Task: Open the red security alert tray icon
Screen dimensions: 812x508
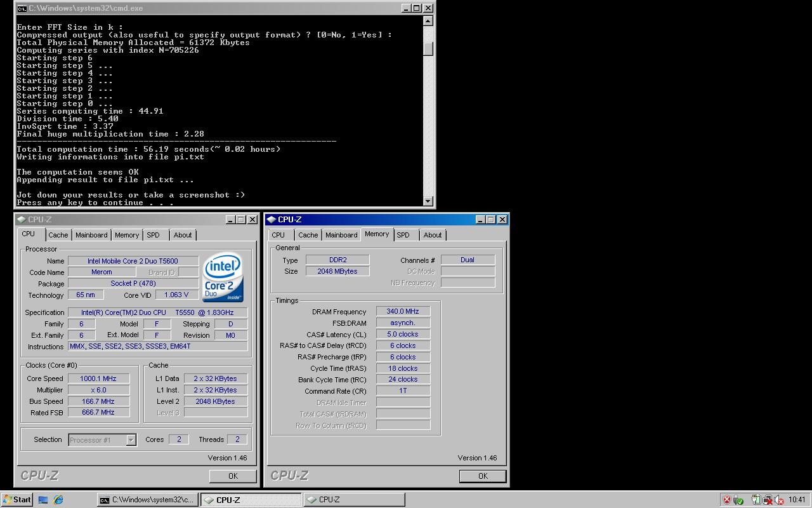Action: tap(728, 500)
